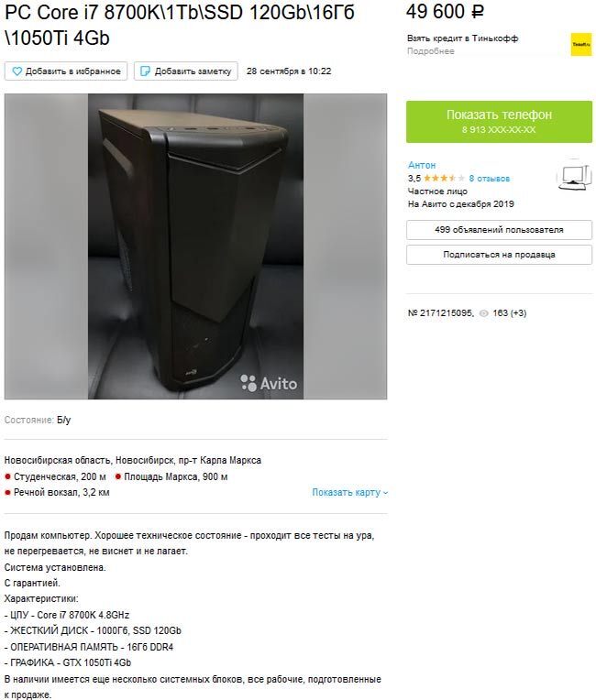This screenshot has width=596, height=700.
Task: Show the seller's phone number
Action: pos(499,122)
